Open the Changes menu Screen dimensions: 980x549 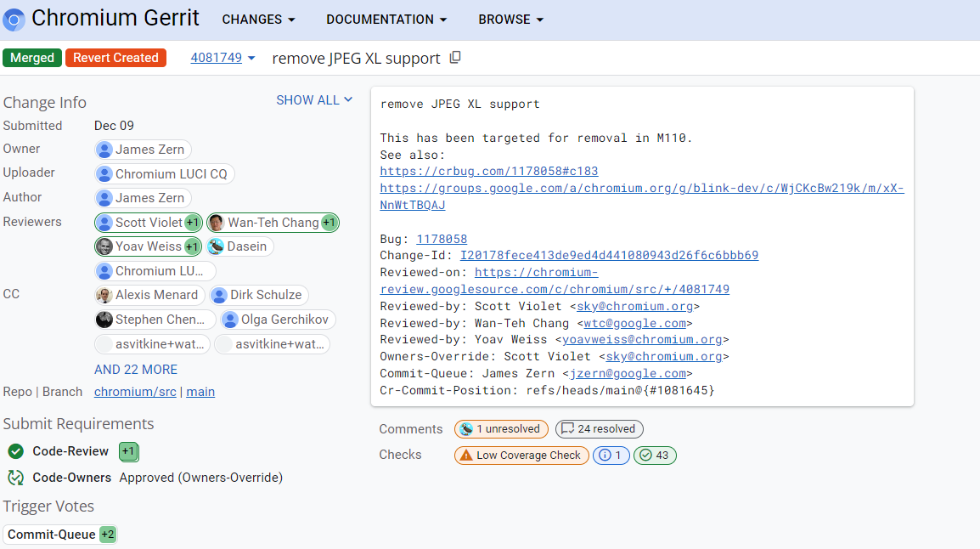[x=258, y=20]
